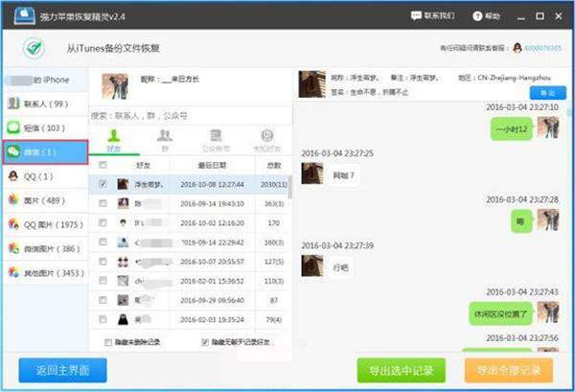Select the friend row dated 2016-10-02 12:16:20
The image size is (575, 392).
189,223
